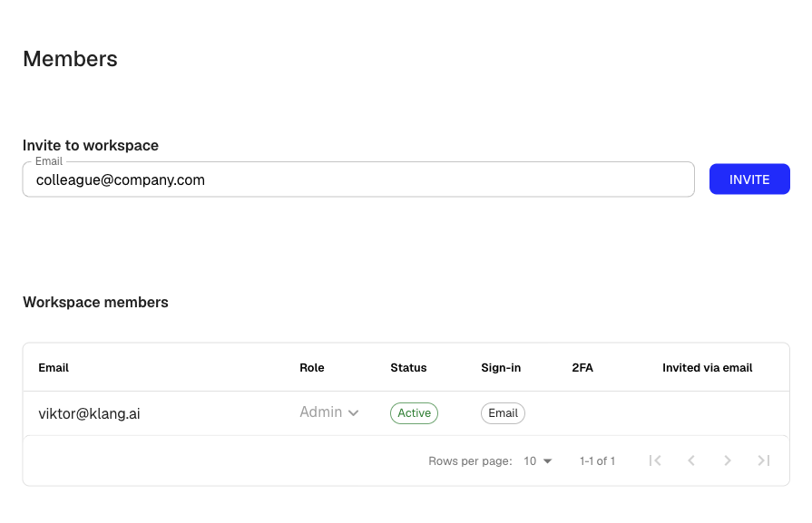This screenshot has width=812, height=523.
Task: Click the 1-1 of 1 page indicator
Action: tap(597, 460)
